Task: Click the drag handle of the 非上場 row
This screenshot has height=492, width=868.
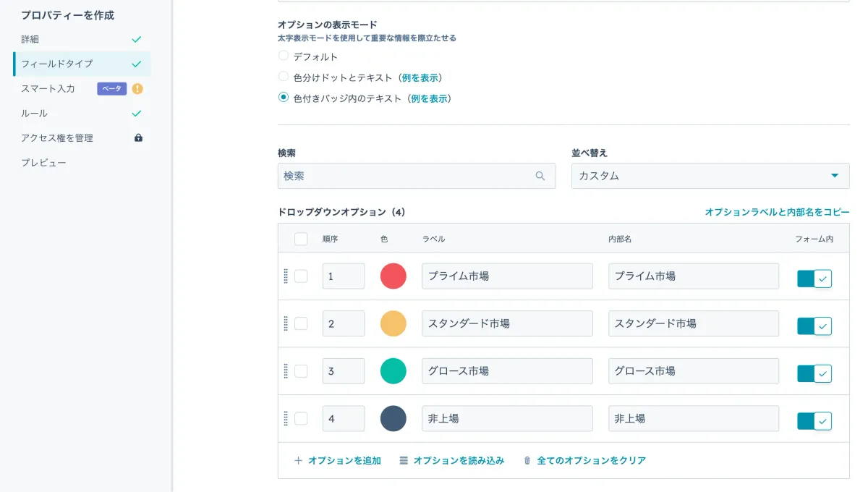Action: pos(286,418)
